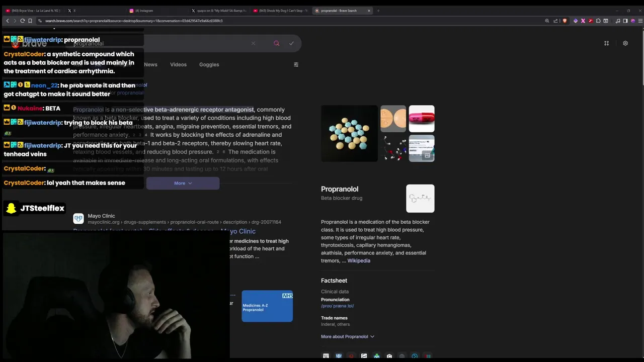Click the purple icon left of the hamburger menu

(x=633, y=21)
